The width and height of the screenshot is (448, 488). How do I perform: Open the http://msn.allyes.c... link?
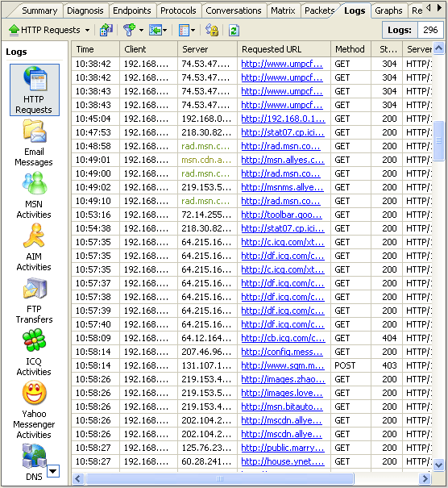point(283,160)
